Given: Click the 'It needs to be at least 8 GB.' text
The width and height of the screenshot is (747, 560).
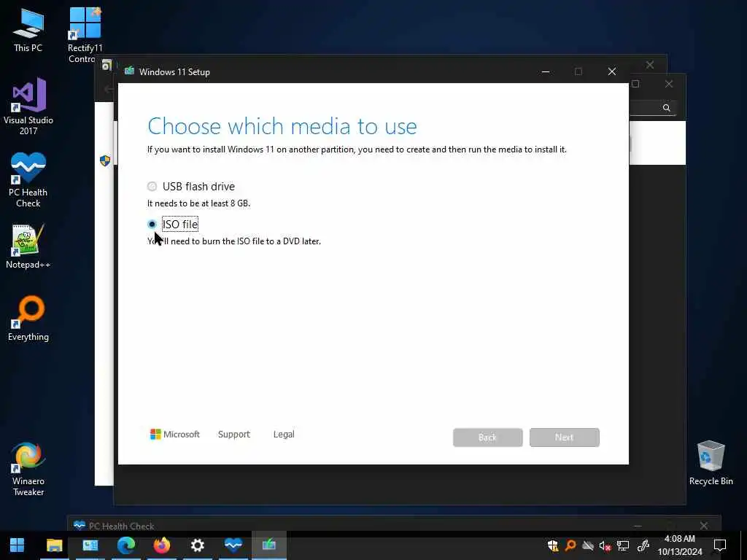Looking at the screenshot, I should click(198, 203).
